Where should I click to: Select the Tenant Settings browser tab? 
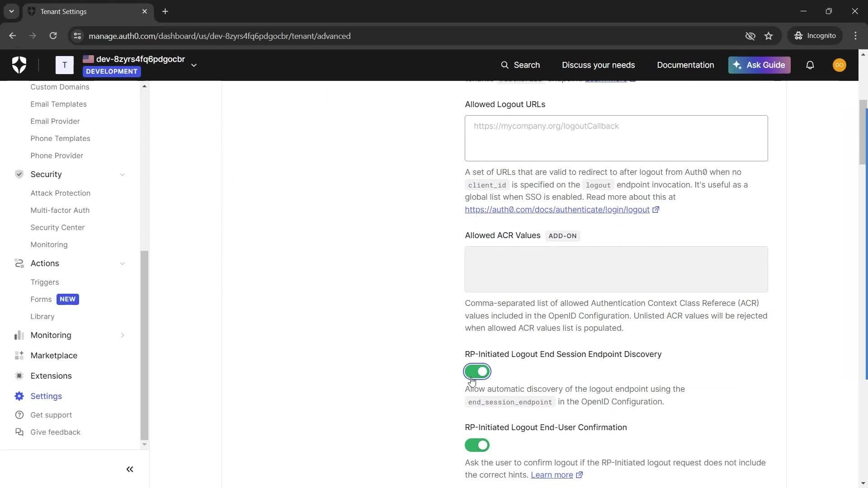coord(88,11)
